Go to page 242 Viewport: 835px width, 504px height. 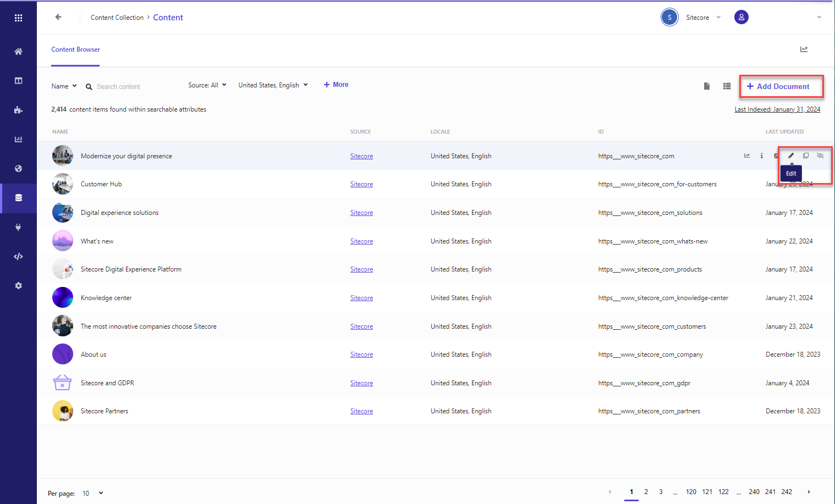click(x=787, y=492)
